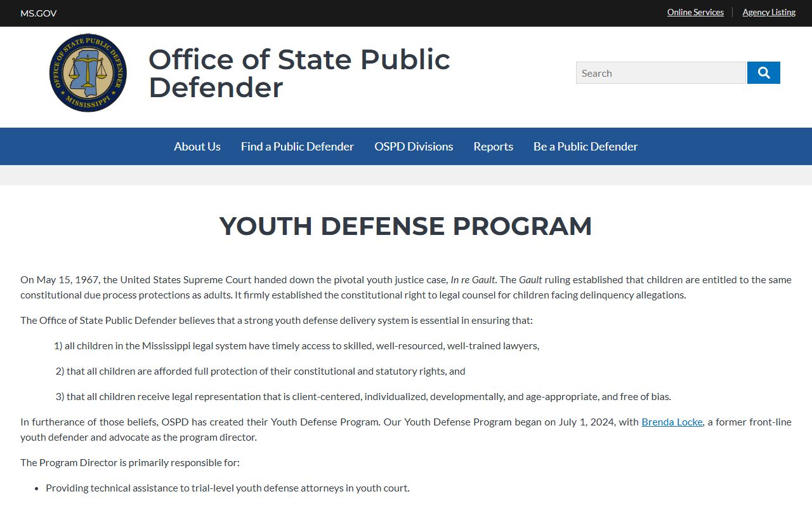The width and height of the screenshot is (812, 508).
Task: Click the Office of State Public Defender title
Action: (299, 73)
